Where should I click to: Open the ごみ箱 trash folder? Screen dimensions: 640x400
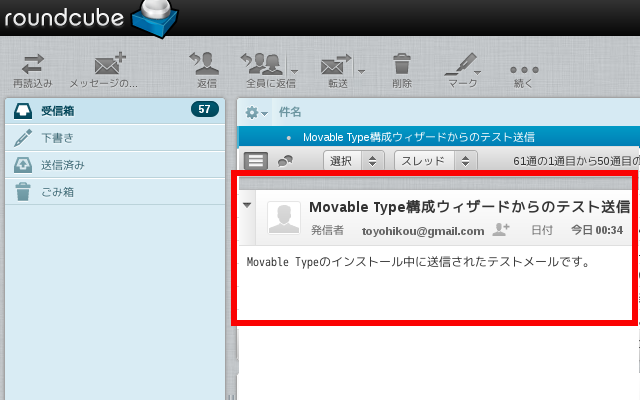pos(57,191)
